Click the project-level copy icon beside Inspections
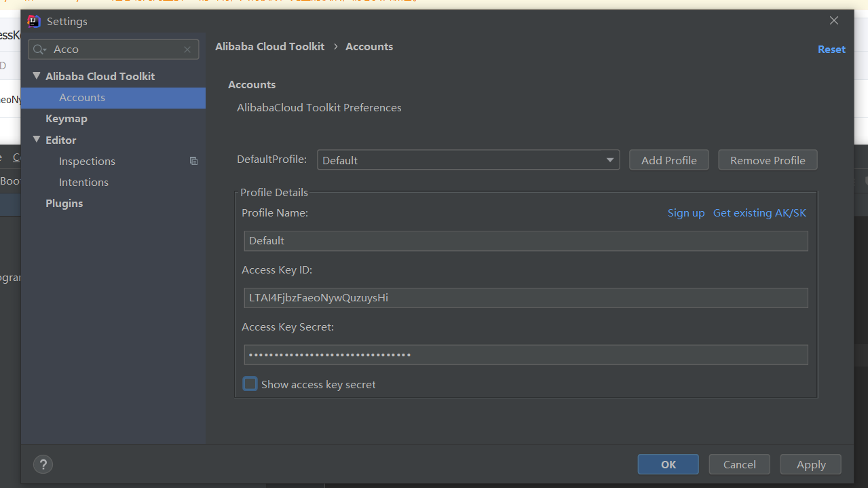The image size is (868, 488). (193, 161)
